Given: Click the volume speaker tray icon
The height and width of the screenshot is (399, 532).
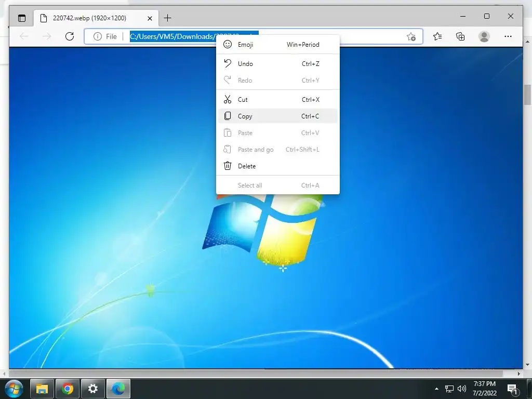Looking at the screenshot, I should (x=462, y=389).
